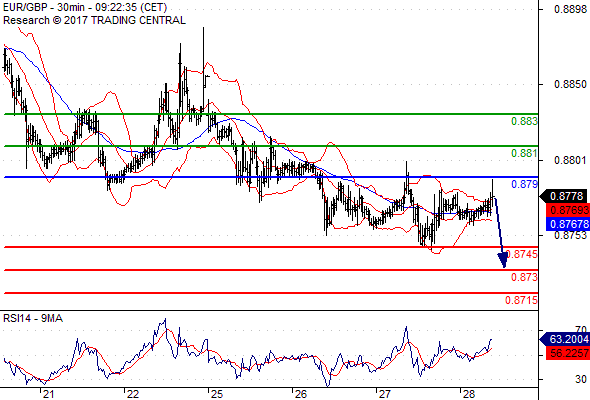Click the red 0.8715 support label
This screenshot has height=400, width=590.
(x=522, y=300)
